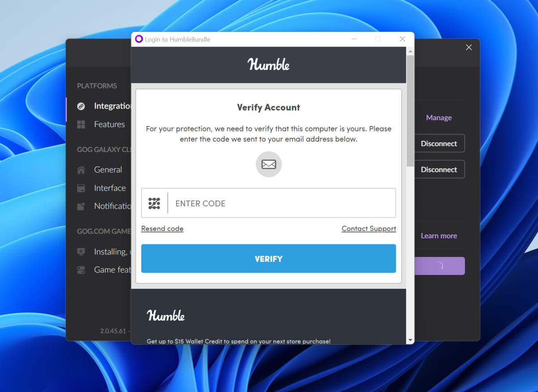The image size is (538, 392).
Task: Close the Login to HumbleBundle window
Action: [402, 39]
